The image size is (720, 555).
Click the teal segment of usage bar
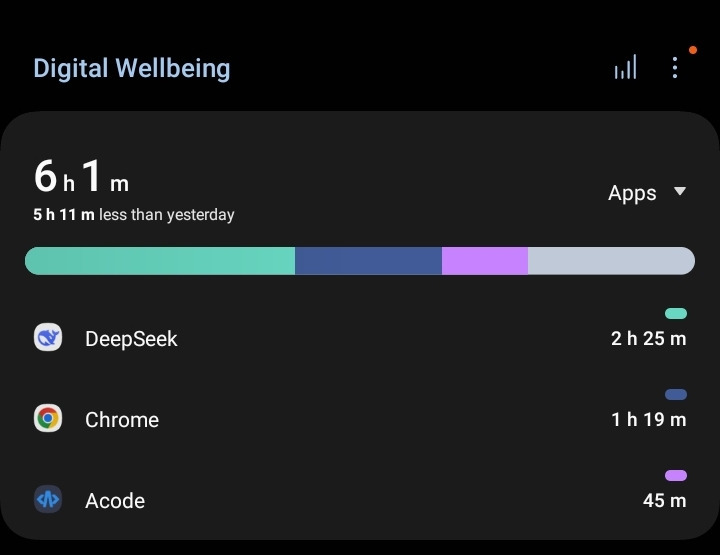[160, 261]
